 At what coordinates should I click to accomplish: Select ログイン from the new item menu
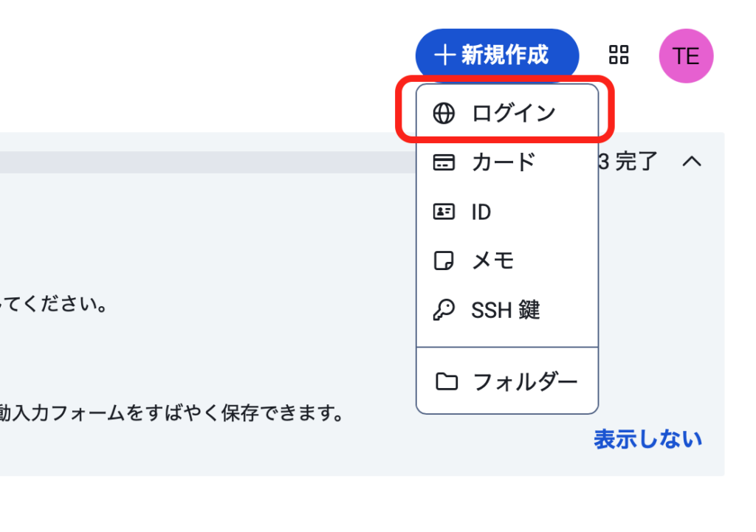click(507, 113)
